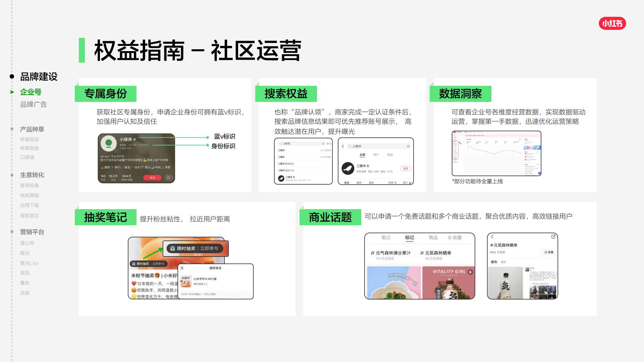
Task: Click the 商业话题 green label
Action: (x=330, y=217)
